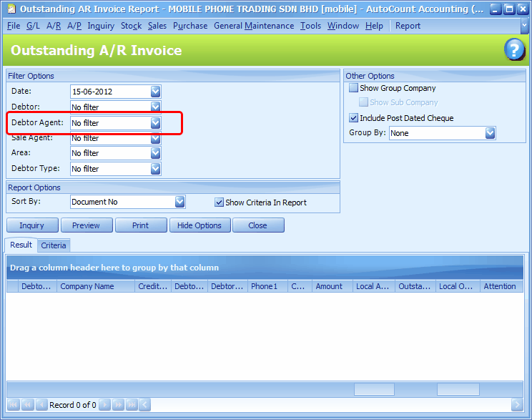Click the Debtor... column header
This screenshot has width=532, height=420.
click(x=227, y=286)
